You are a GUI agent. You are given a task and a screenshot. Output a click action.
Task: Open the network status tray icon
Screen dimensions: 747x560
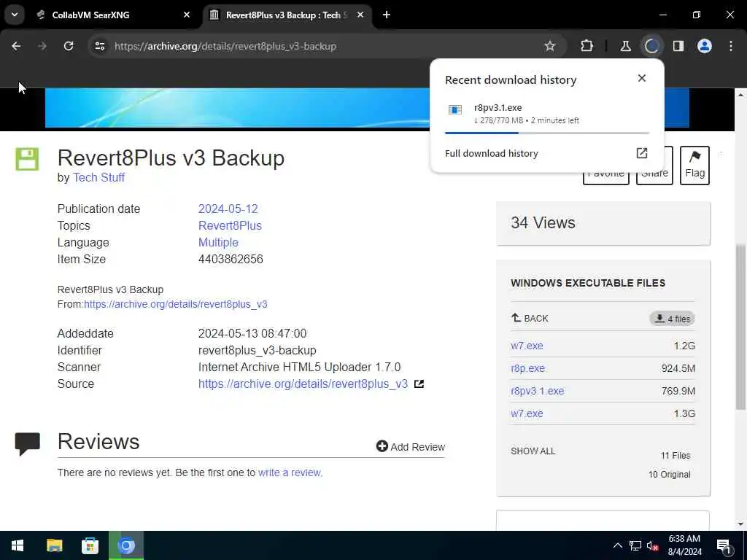pyautogui.click(x=635, y=545)
